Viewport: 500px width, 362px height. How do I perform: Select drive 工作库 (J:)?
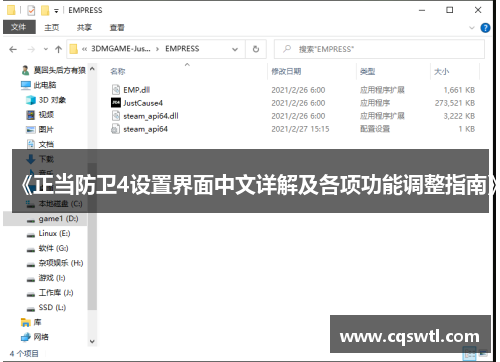(50, 293)
